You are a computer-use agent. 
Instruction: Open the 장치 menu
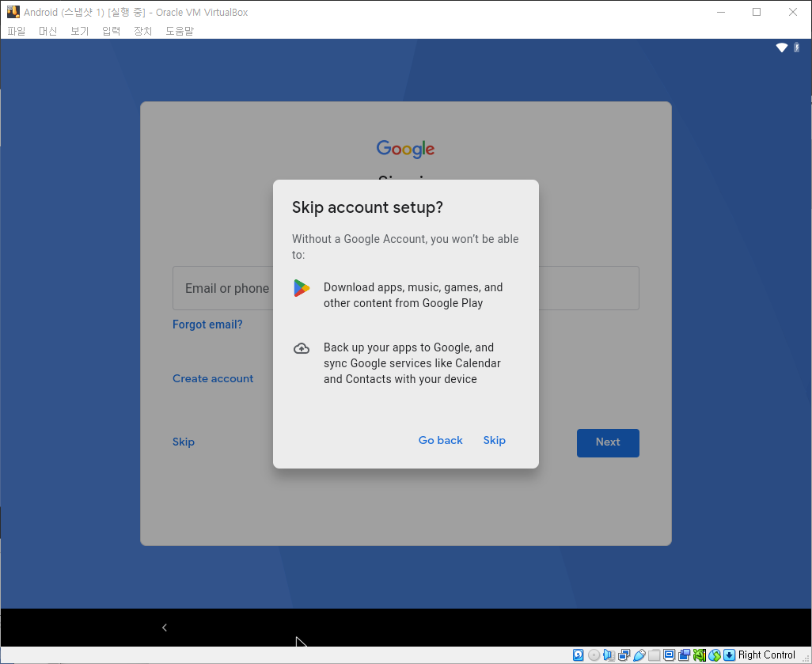click(x=142, y=31)
